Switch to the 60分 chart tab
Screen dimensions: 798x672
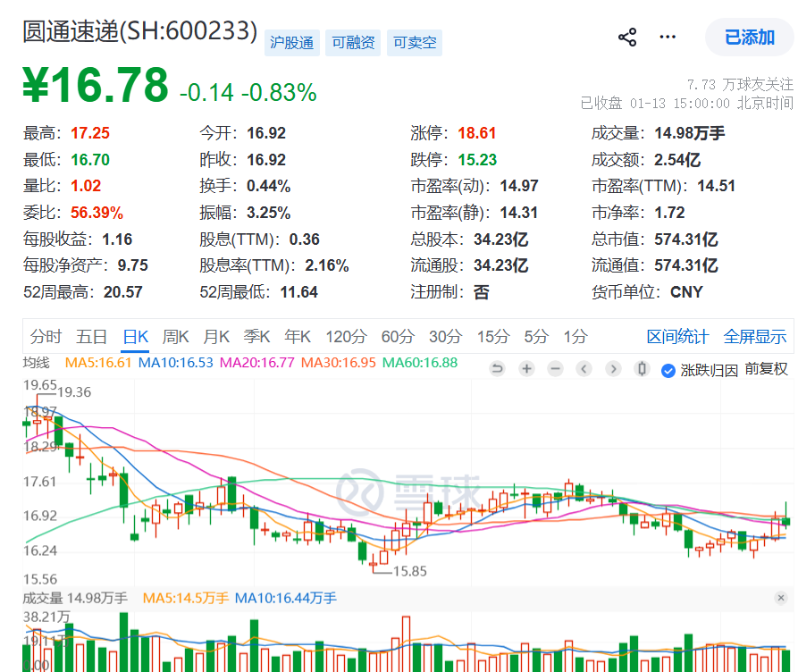(x=398, y=337)
